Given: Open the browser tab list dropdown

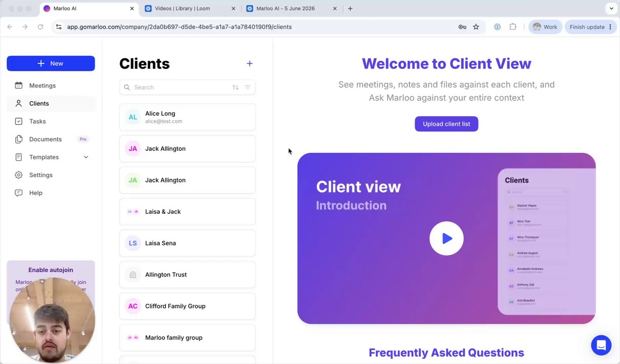Looking at the screenshot, I should 611,9.
